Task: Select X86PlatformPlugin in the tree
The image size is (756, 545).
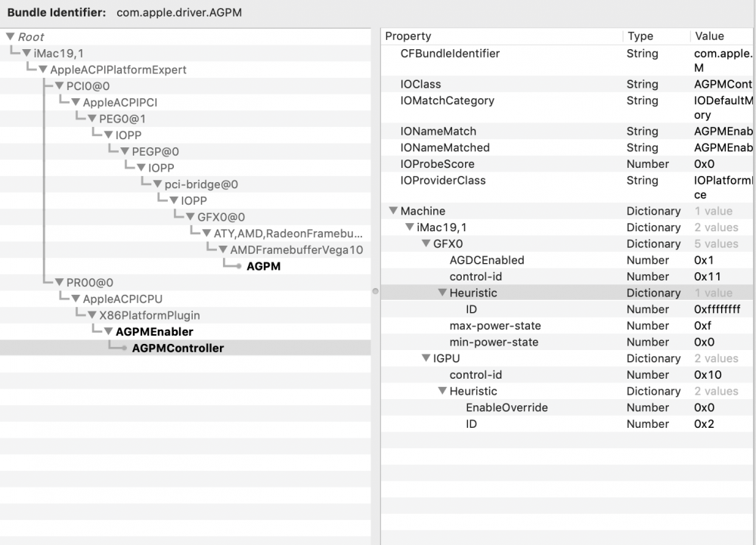Action: coord(150,315)
